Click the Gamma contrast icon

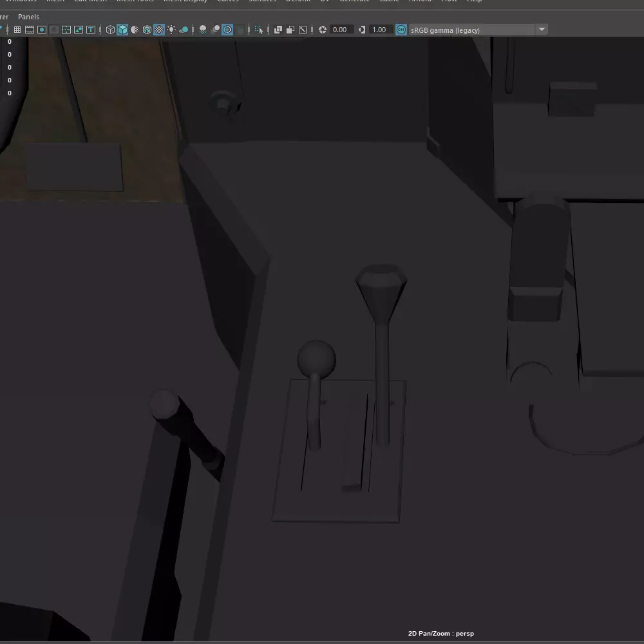(x=362, y=30)
